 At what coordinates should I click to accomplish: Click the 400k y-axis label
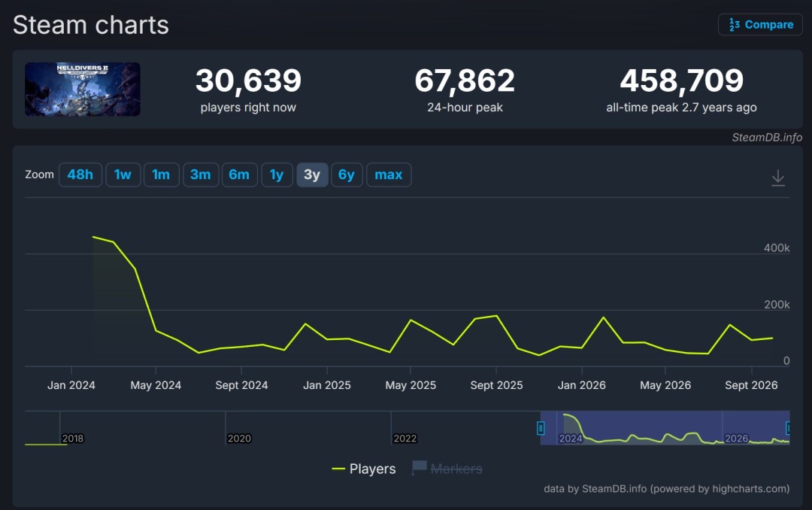coord(777,247)
